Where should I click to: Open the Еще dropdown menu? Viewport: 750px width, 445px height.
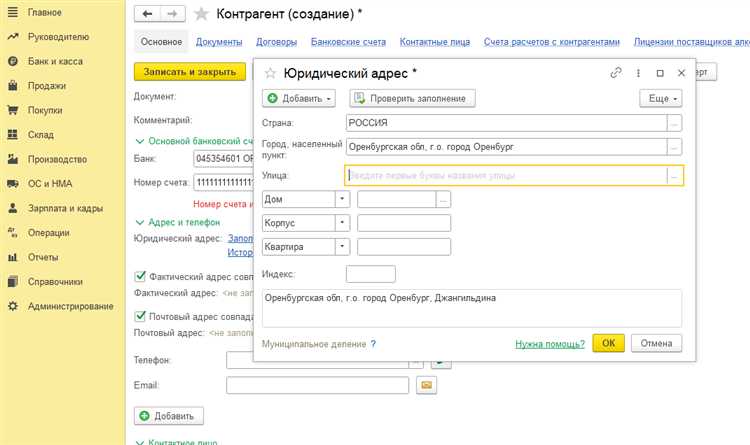point(660,98)
